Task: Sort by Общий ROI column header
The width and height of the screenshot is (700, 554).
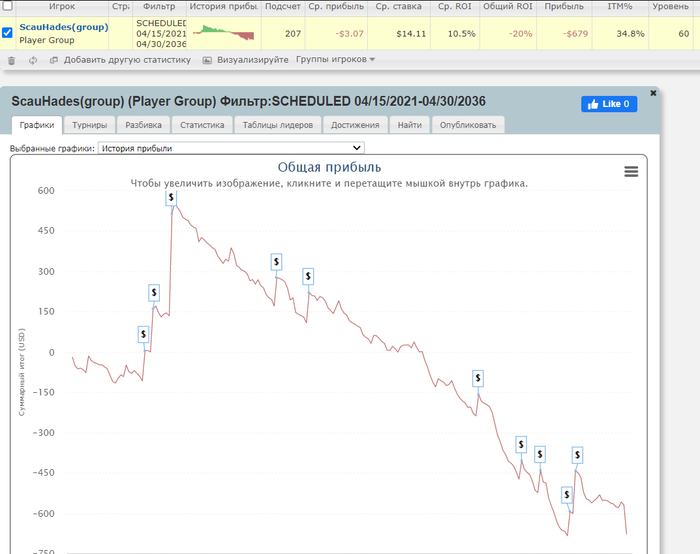Action: (x=508, y=6)
